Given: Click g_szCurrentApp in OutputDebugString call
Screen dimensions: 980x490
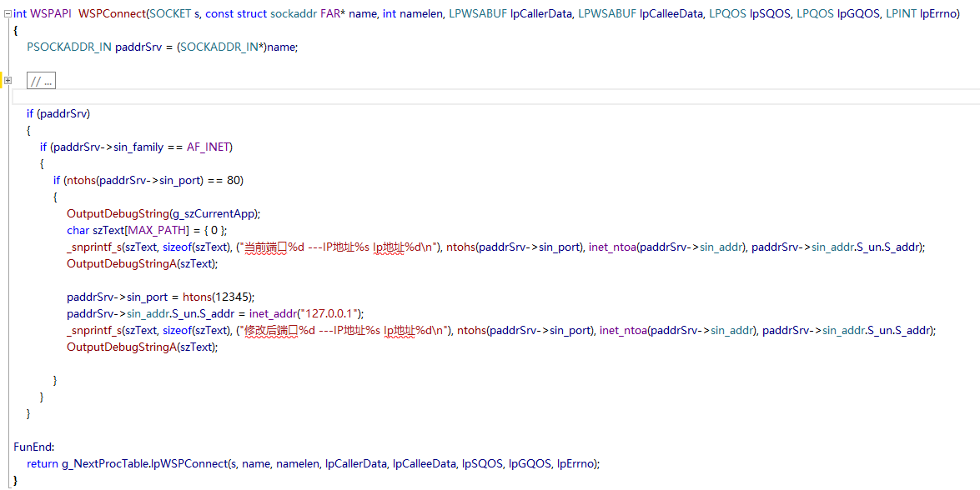Looking at the screenshot, I should pos(213,213).
